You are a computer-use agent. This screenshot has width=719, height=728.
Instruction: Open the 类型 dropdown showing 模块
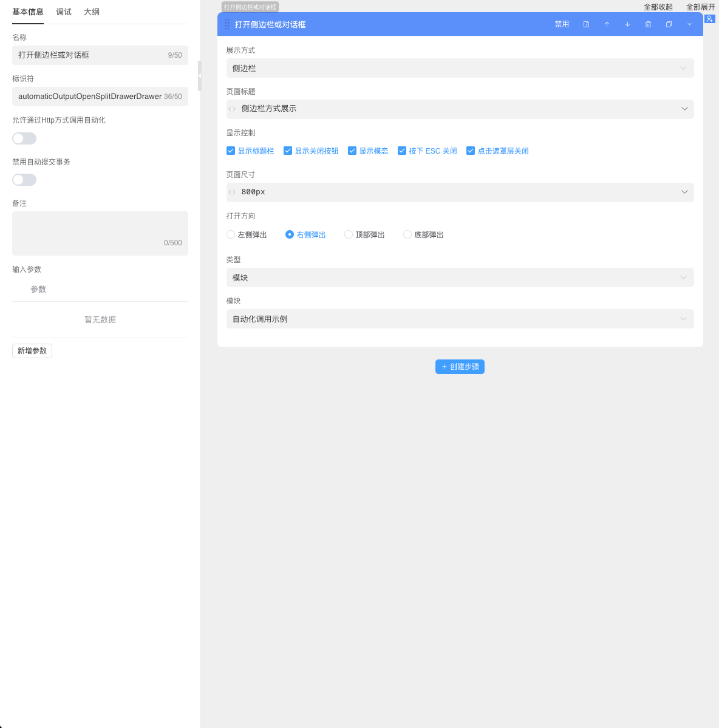pos(460,277)
